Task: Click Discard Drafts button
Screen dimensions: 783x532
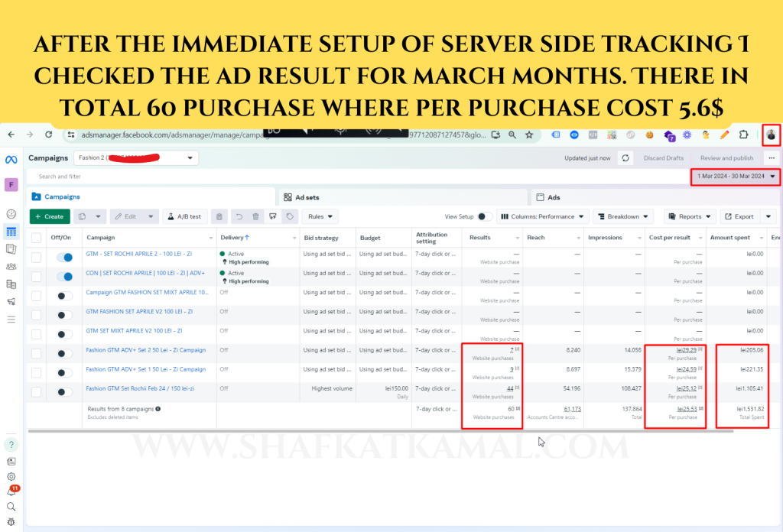Action: pyautogui.click(x=663, y=158)
